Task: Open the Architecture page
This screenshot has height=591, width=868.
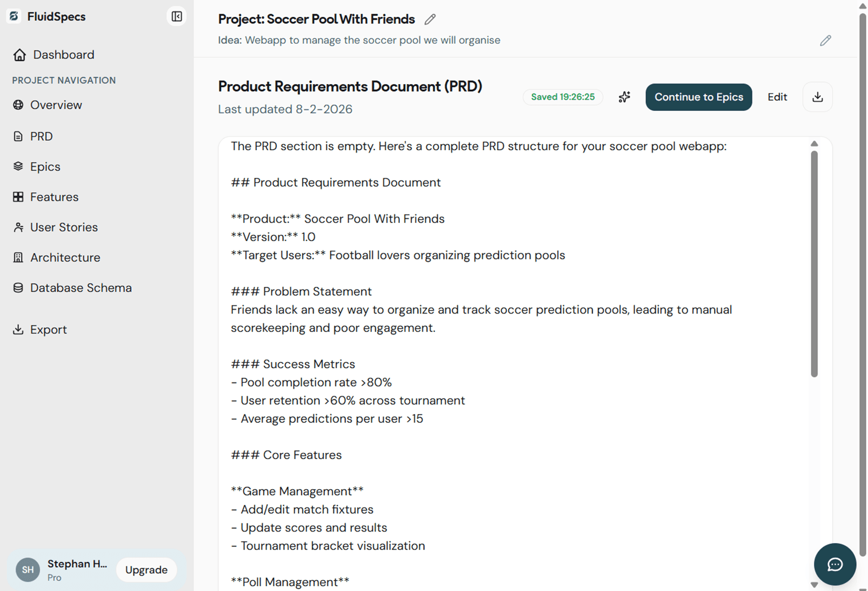Action: pos(65,257)
